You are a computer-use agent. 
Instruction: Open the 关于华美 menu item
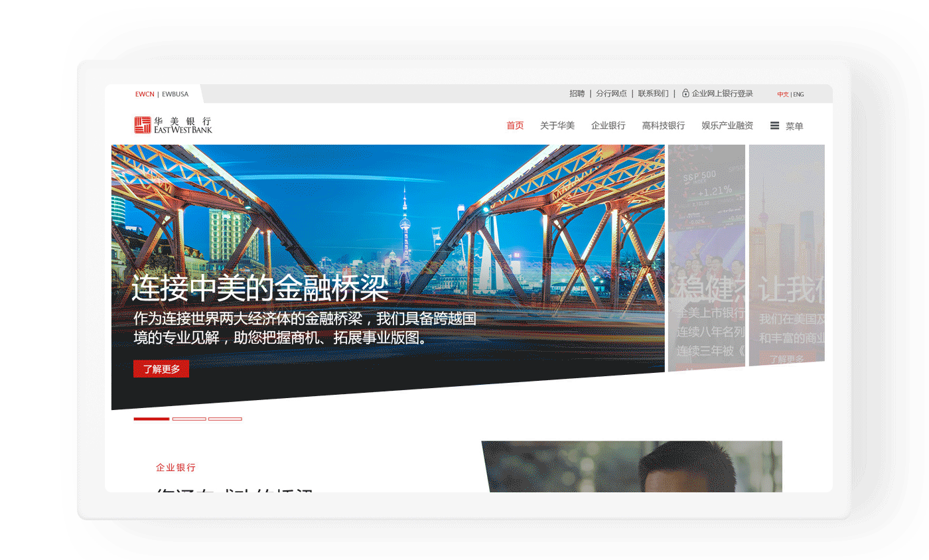(557, 125)
